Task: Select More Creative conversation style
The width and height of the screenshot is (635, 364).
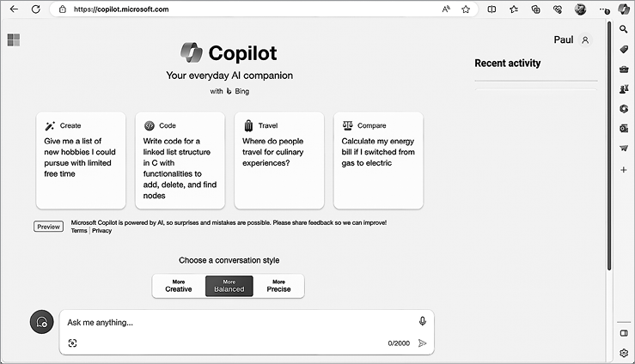Action: pyautogui.click(x=179, y=286)
